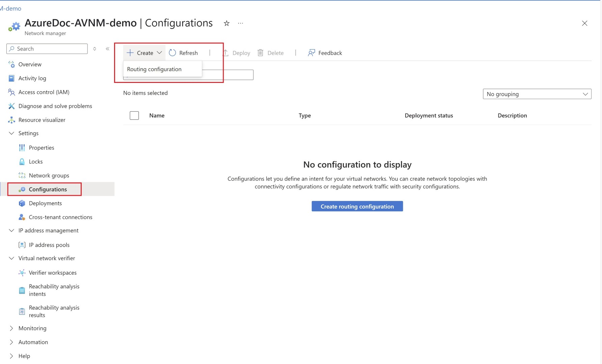The image size is (602, 364).
Task: Collapse the IP address management section
Action: 11,231
